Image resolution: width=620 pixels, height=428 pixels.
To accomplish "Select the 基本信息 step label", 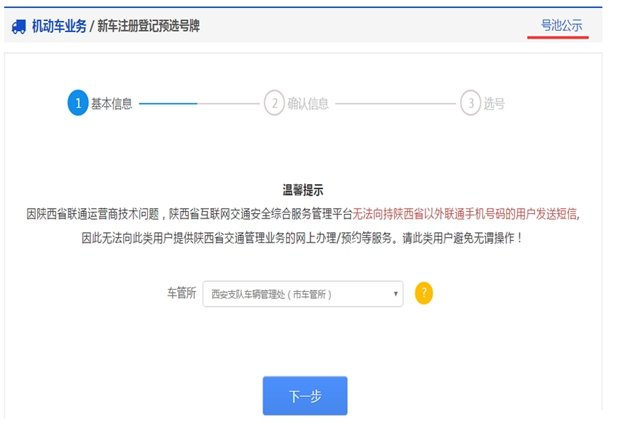I will point(112,103).
